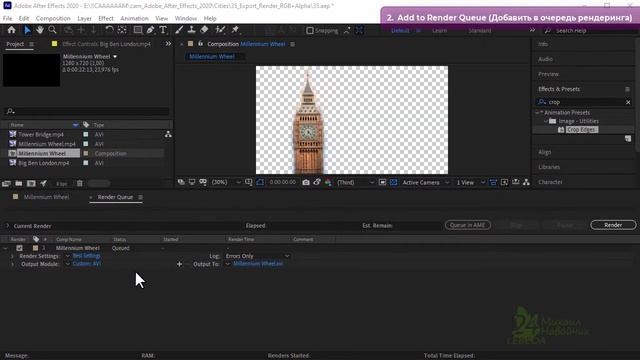Click plus icon to add output module

[x=179, y=264]
